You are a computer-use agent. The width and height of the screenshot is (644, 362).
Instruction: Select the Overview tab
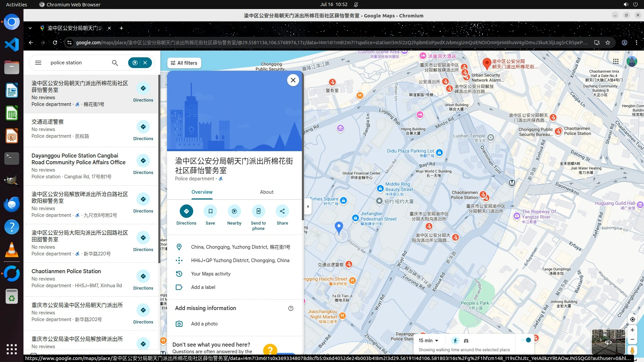point(202,192)
